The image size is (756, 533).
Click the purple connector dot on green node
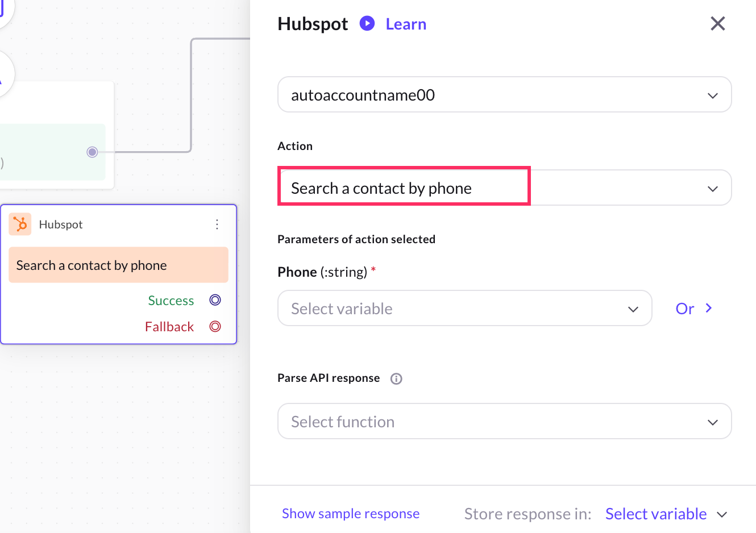click(x=92, y=152)
